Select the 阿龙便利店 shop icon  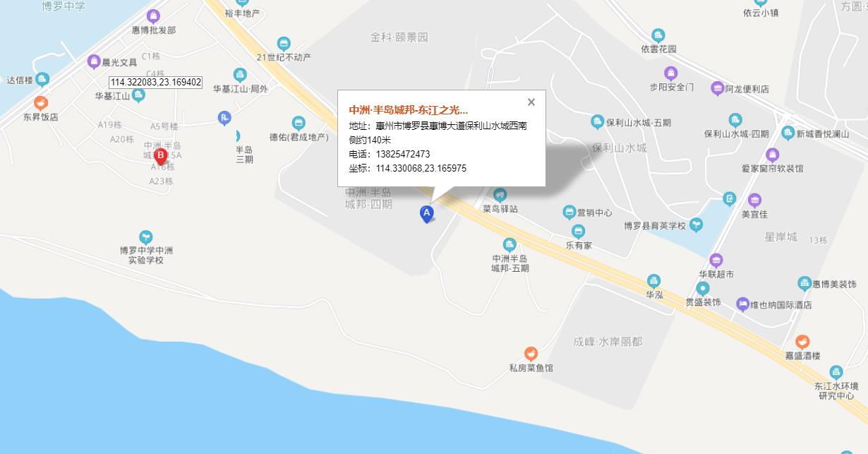pyautogui.click(x=718, y=88)
